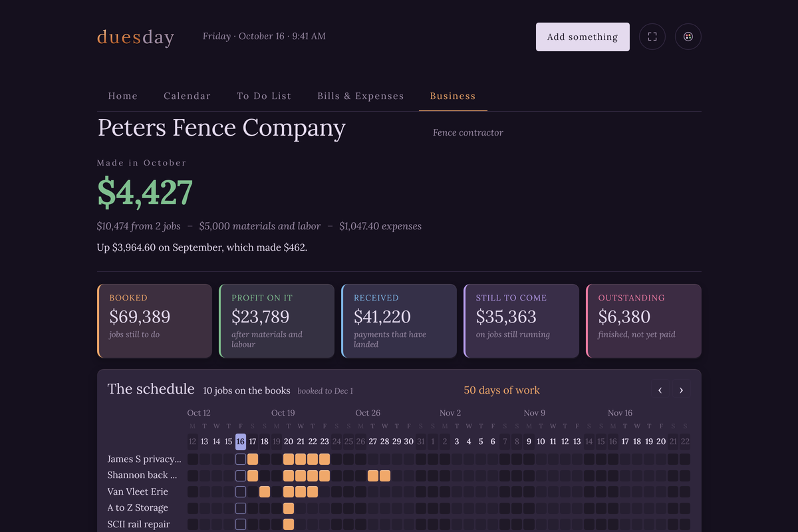Image resolution: width=798 pixels, height=532 pixels.
Task: Click The schedule heading
Action: [x=151, y=389]
